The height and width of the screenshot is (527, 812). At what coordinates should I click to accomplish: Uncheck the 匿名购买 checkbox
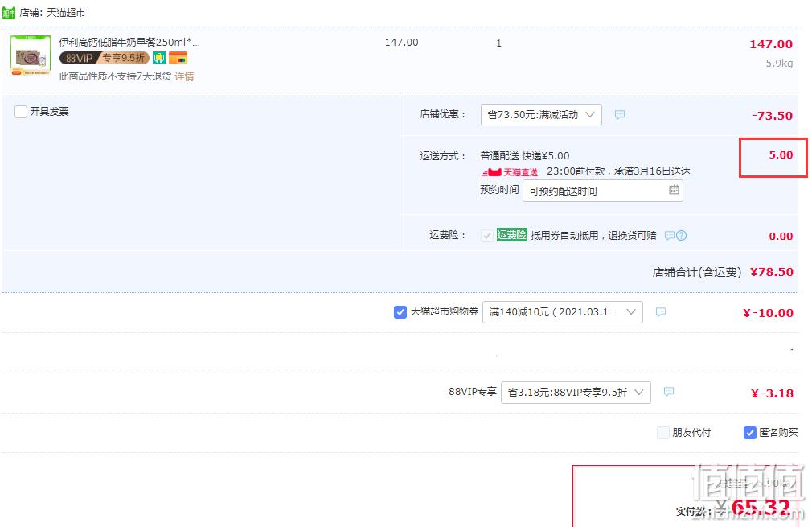click(x=749, y=433)
